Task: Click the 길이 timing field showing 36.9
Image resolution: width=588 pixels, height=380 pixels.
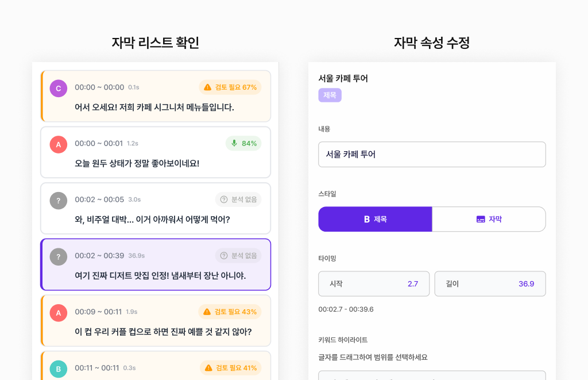Action: (x=490, y=284)
